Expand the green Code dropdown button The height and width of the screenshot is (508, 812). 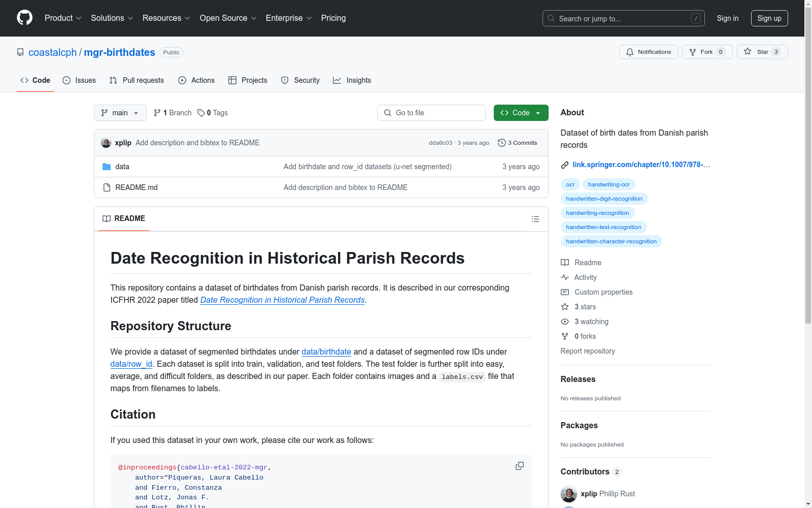tap(521, 113)
